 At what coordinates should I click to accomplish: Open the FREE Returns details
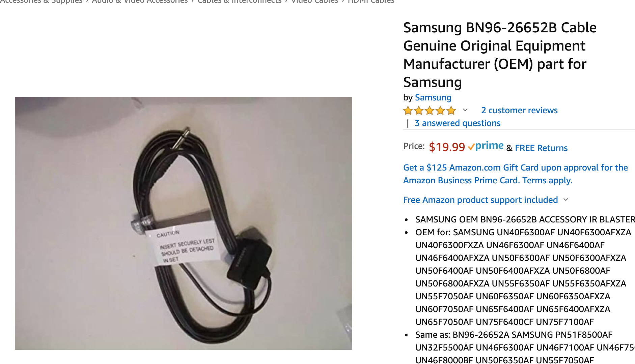coord(541,148)
